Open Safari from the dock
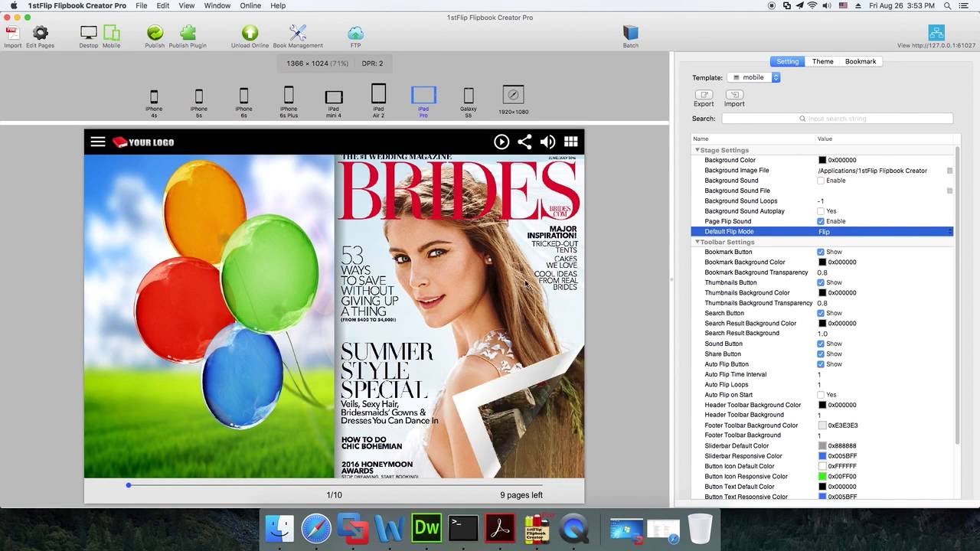Viewport: 980px width, 551px height. [316, 529]
